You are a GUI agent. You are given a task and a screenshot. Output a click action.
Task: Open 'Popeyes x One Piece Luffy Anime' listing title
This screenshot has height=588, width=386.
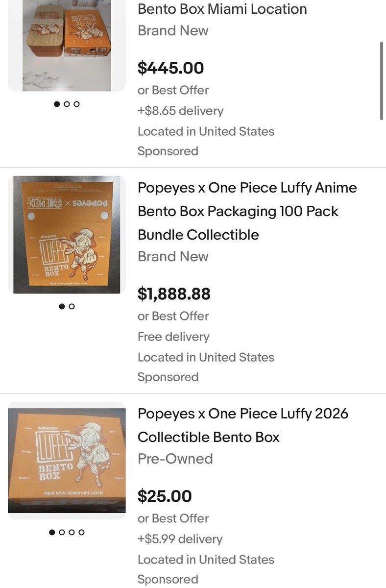pyautogui.click(x=247, y=211)
